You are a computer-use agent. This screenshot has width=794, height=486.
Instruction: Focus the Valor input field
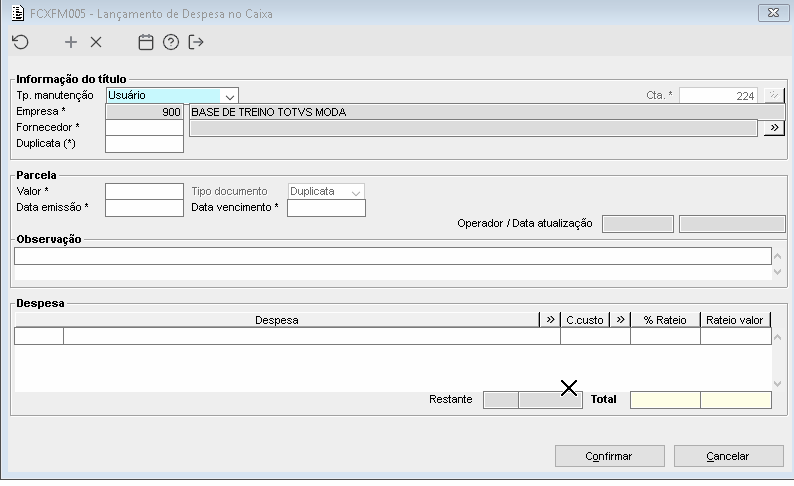(x=144, y=191)
